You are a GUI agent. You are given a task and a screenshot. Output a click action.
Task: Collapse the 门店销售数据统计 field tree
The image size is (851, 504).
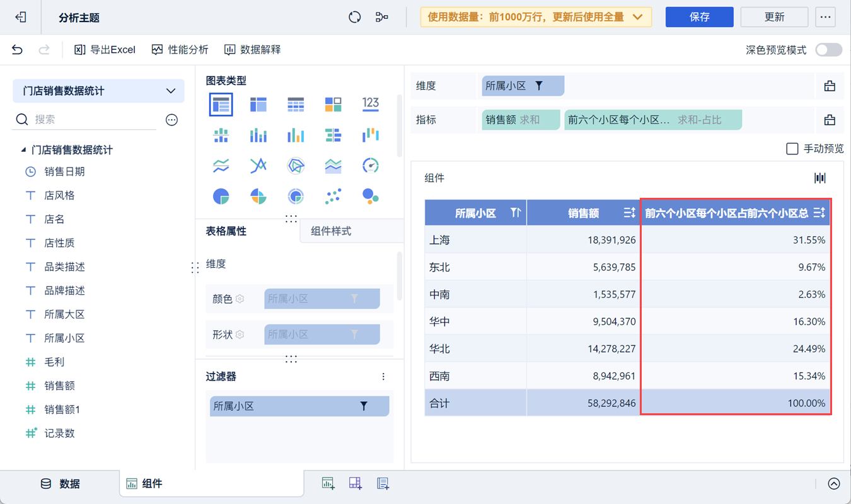23,150
